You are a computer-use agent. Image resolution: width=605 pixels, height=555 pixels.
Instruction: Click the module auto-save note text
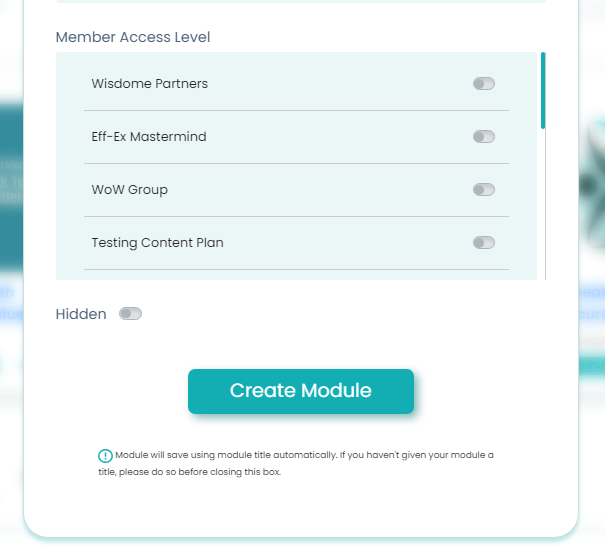[300, 463]
